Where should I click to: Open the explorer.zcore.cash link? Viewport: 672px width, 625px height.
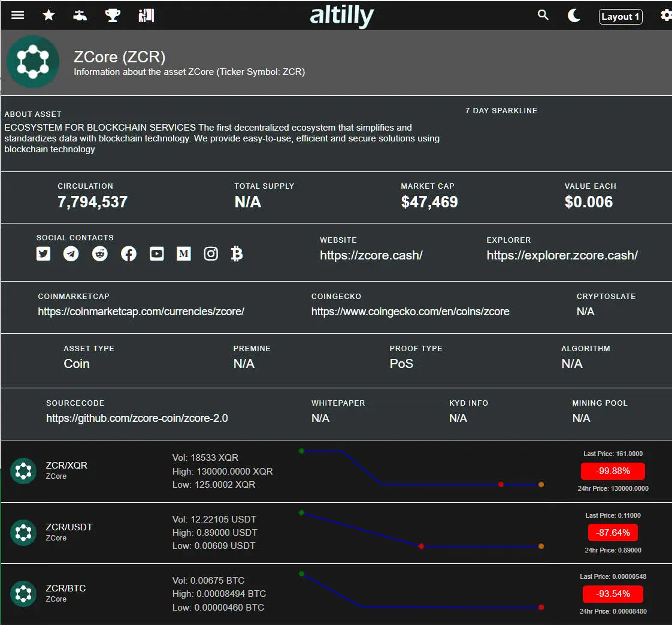(562, 255)
